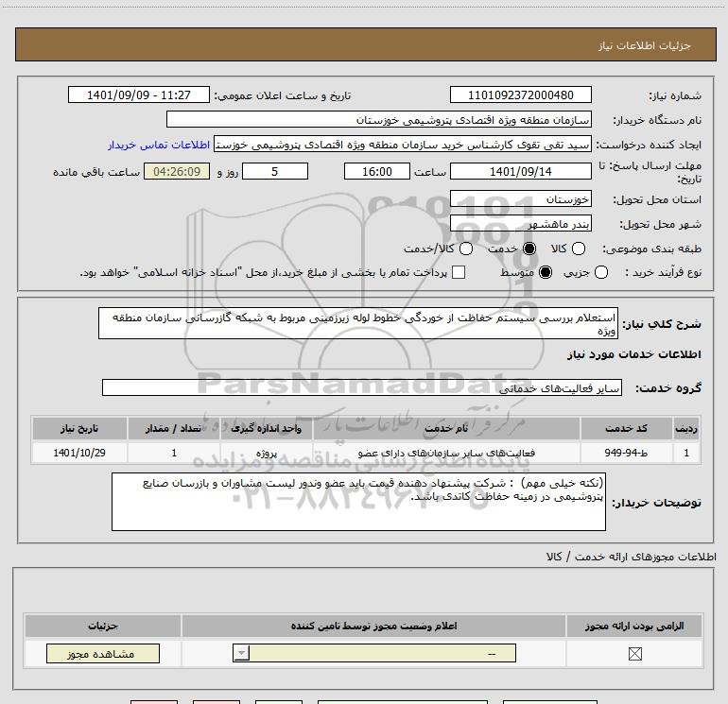Click the request creator field
This screenshot has width=728, height=704.
click(x=403, y=145)
